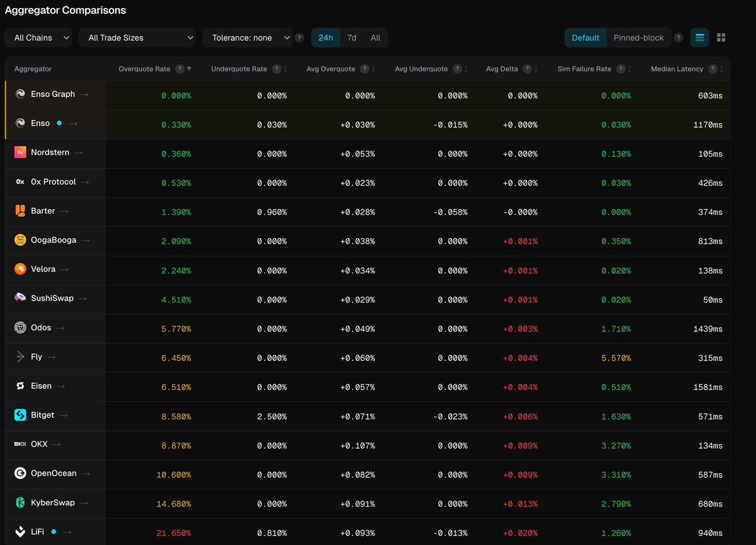Open Barter aggregator details
The height and width of the screenshot is (545, 756).
(64, 211)
